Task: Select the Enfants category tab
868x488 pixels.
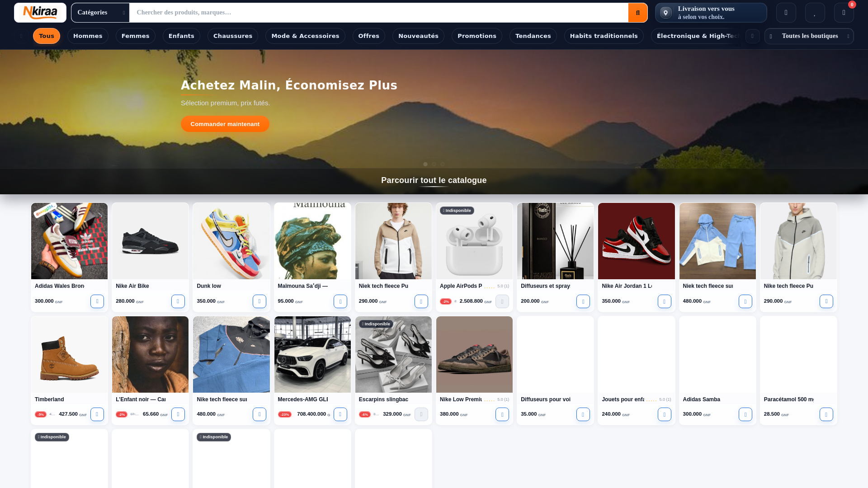Action: 181,36
